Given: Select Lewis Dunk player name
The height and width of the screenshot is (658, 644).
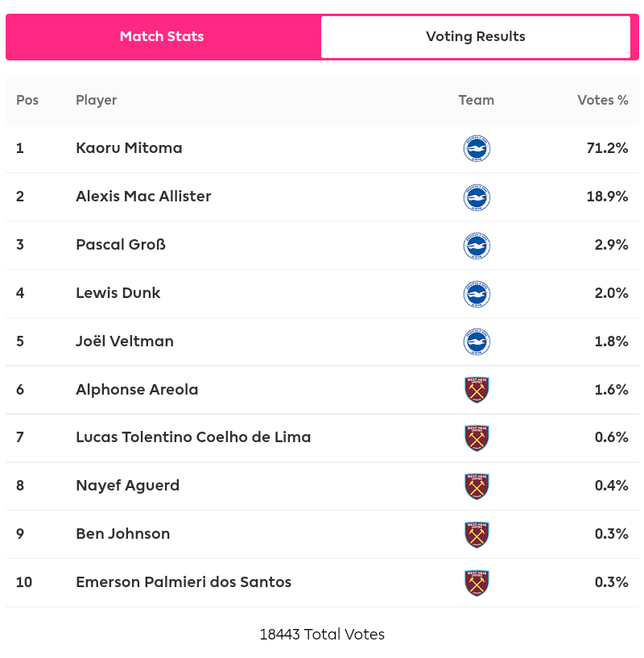Looking at the screenshot, I should tap(118, 293).
